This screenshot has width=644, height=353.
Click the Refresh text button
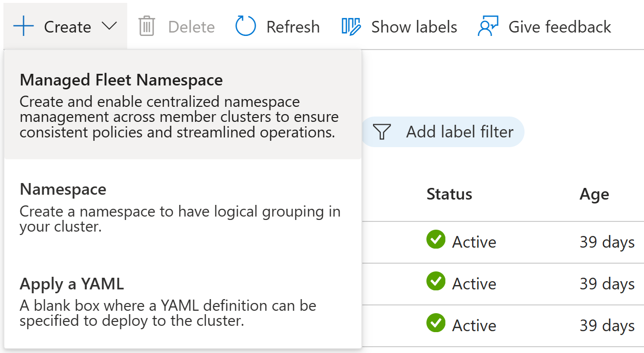click(293, 27)
